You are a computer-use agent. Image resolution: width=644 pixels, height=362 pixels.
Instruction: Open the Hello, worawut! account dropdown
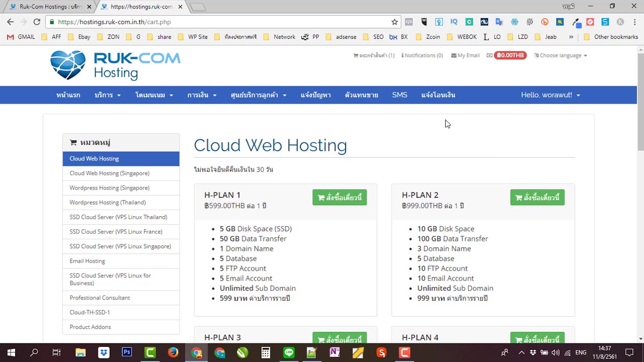pyautogui.click(x=550, y=95)
